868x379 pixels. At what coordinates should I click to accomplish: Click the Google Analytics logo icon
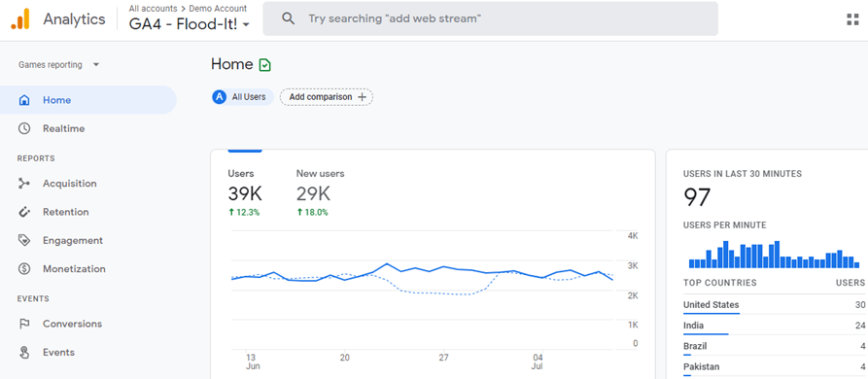(20, 19)
